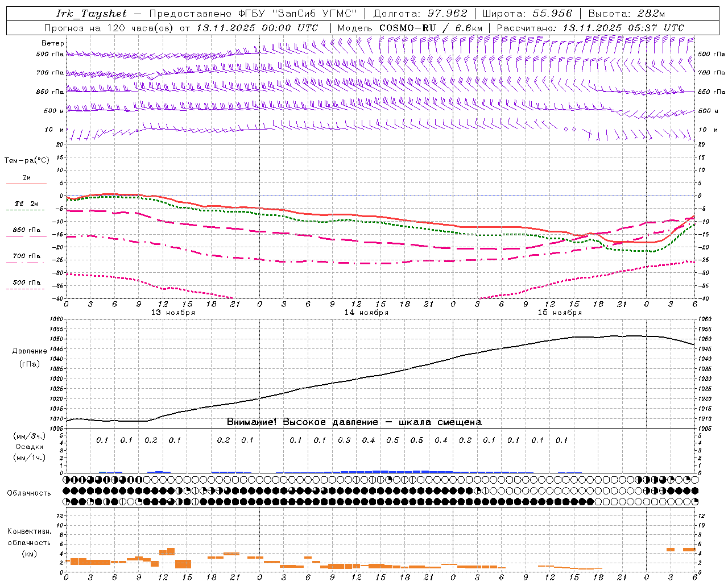Click the 14 ноября date label
Viewport: 728px width, 582px height.
(x=366, y=313)
